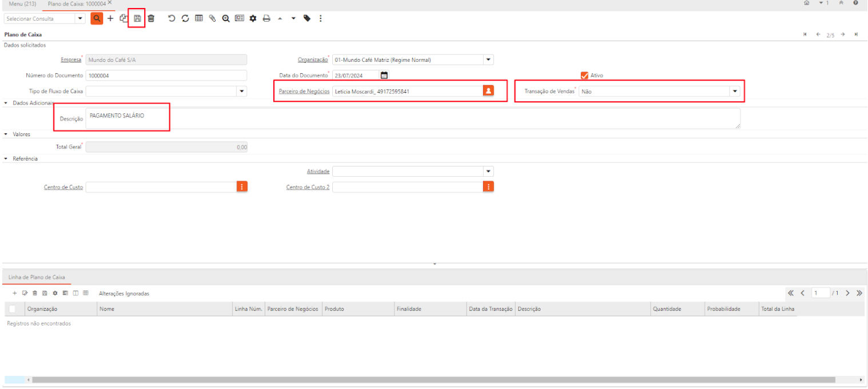Open the business partner lookup orange button
The height and width of the screenshot is (389, 868).
coord(488,91)
